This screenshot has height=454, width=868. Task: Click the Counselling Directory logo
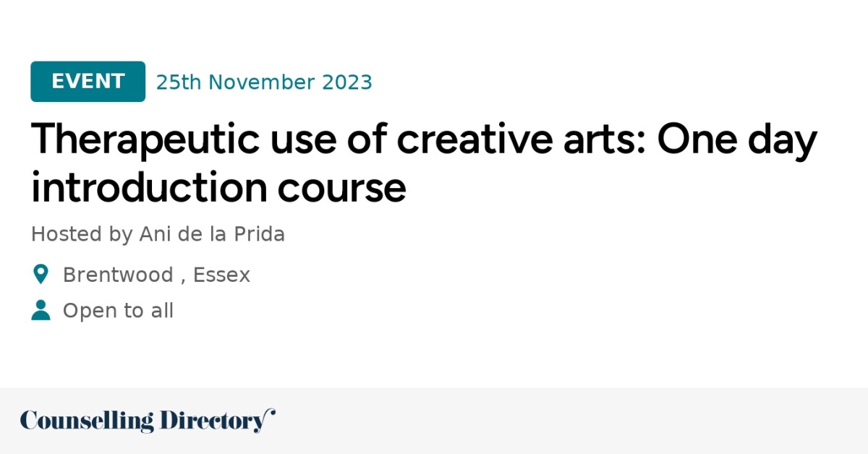click(148, 421)
